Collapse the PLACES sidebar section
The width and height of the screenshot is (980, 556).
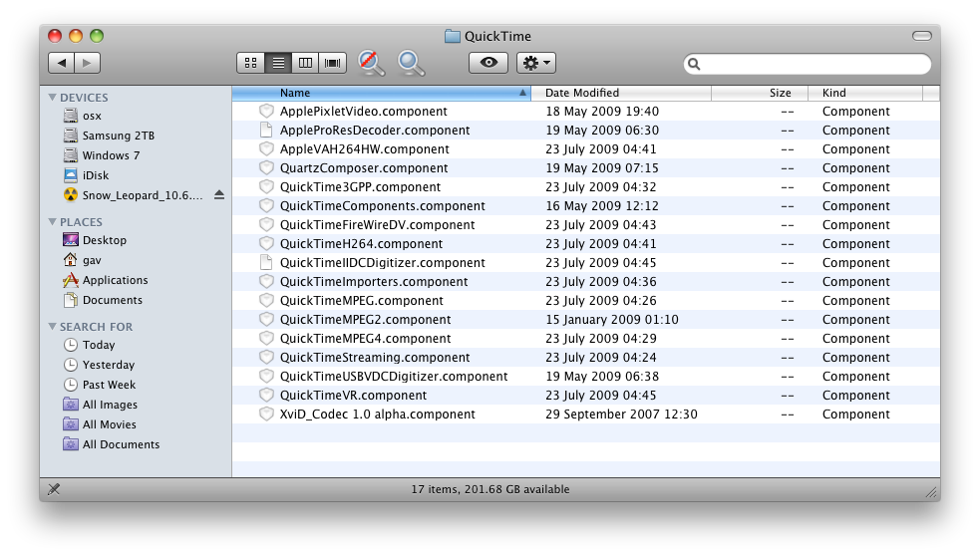(x=53, y=222)
